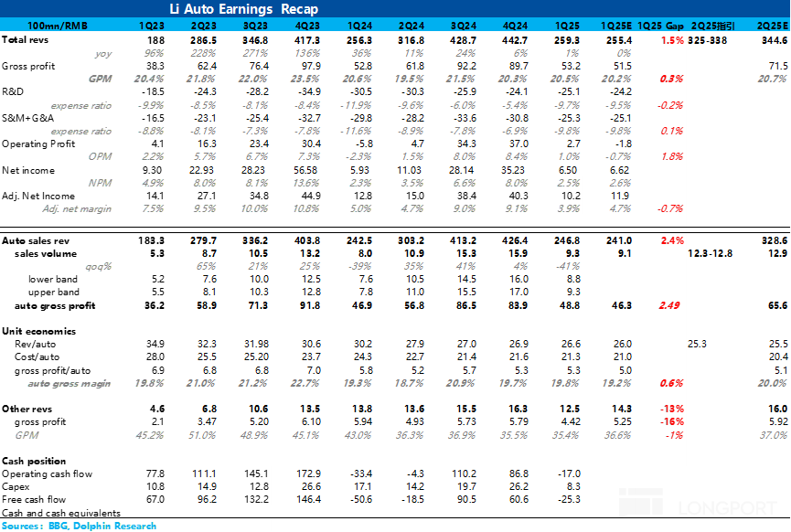Image resolution: width=791 pixels, height=532 pixels.
Task: Click the 2Q25E column header
Action: tap(773, 26)
